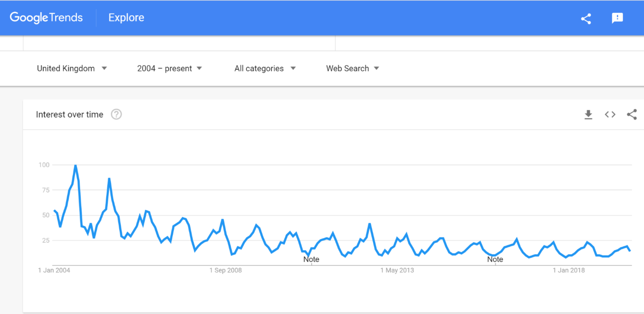Click the 1 Jan 2004 axis label
Viewport: 644px width, 314px height.
[54, 270]
